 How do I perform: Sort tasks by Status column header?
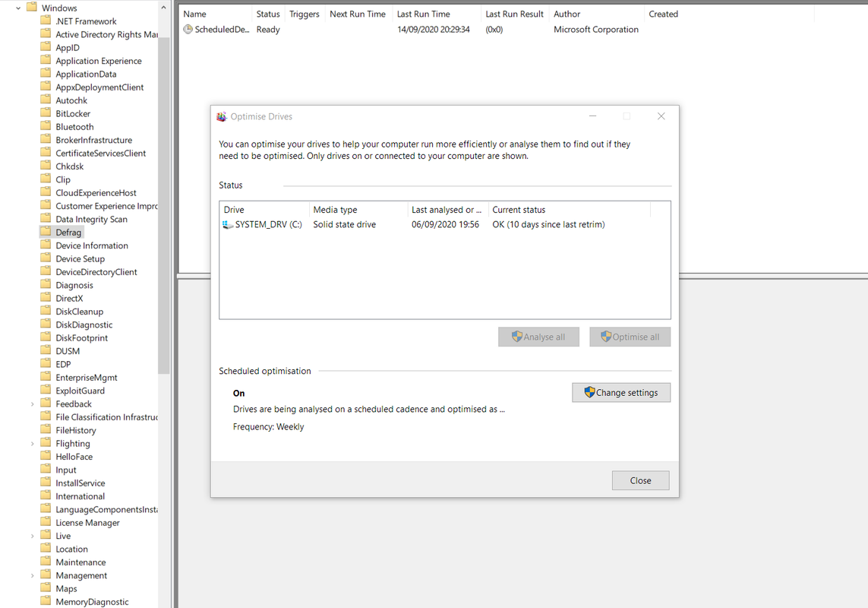pos(268,14)
